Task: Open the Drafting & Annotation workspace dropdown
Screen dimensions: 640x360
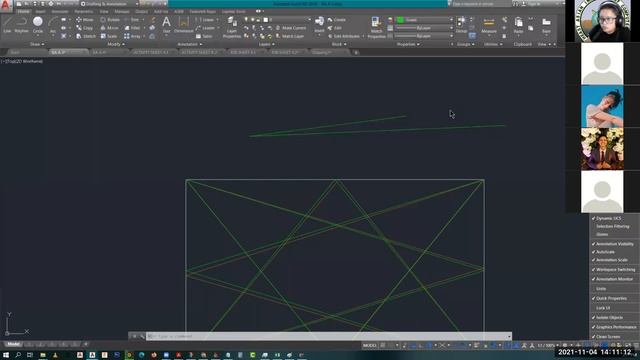Action: tap(109, 4)
